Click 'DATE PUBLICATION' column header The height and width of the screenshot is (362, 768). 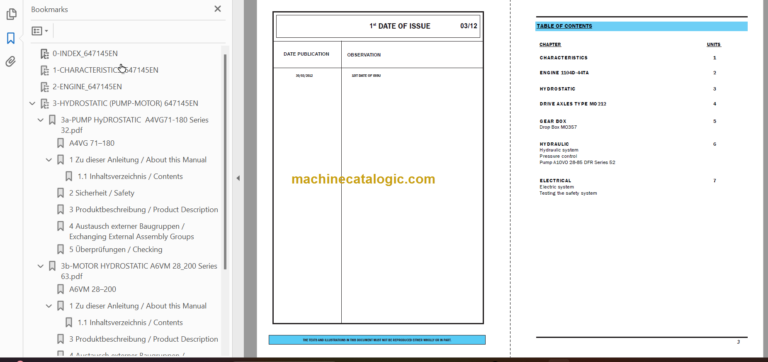[x=306, y=54]
